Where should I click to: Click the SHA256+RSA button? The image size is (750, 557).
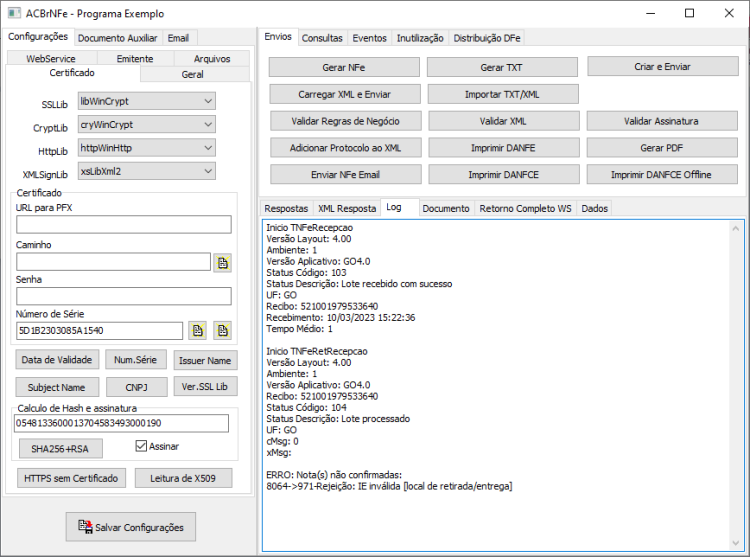point(60,448)
